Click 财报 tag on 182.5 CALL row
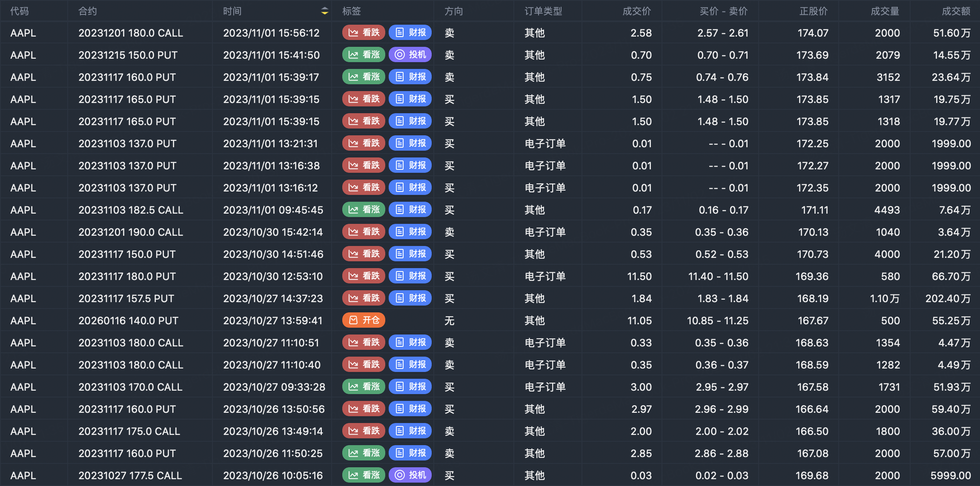This screenshot has width=980, height=486. 410,209
